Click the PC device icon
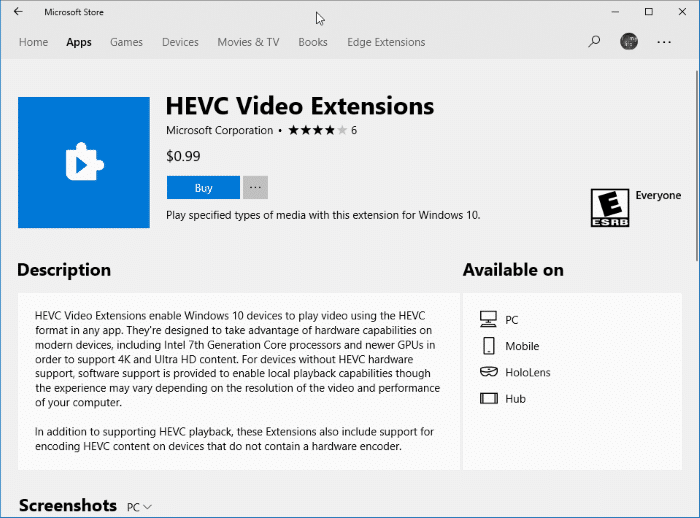This screenshot has height=518, width=700. point(488,319)
